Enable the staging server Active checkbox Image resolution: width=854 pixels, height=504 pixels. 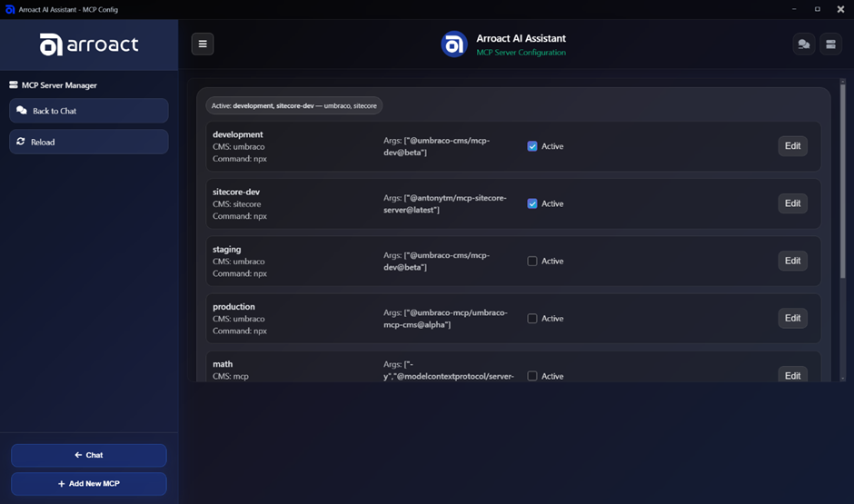tap(532, 262)
